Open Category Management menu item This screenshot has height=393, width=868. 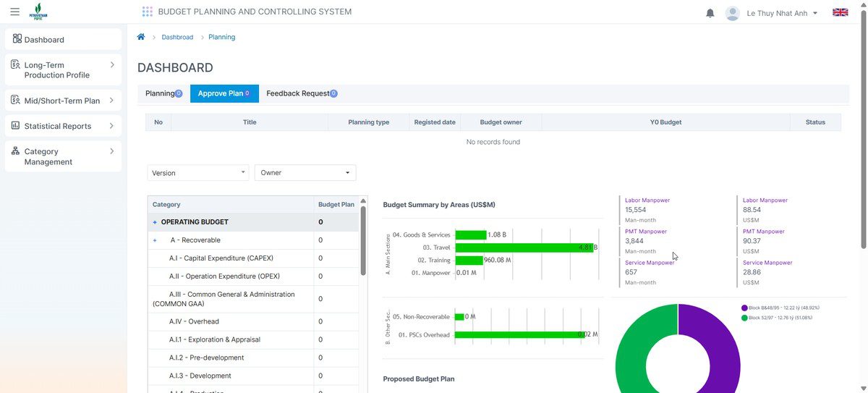click(x=63, y=156)
